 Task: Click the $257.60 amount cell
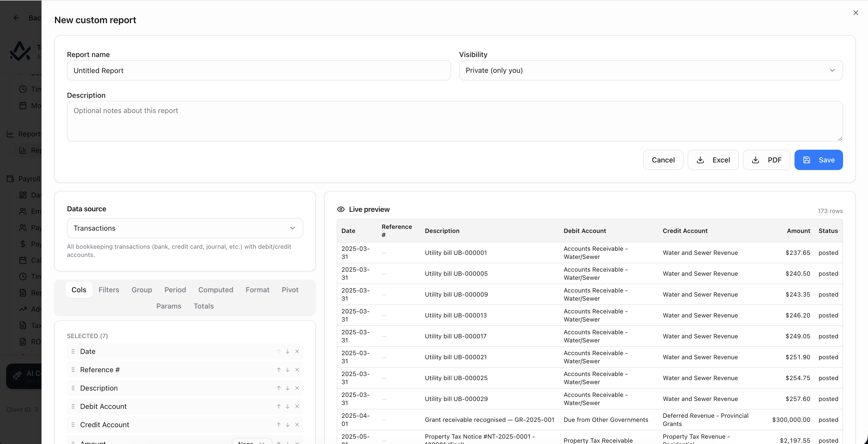coord(798,398)
